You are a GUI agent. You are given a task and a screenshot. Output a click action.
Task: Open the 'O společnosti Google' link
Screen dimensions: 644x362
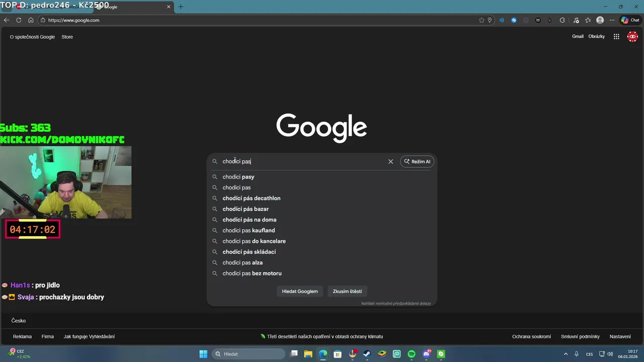pyautogui.click(x=32, y=37)
